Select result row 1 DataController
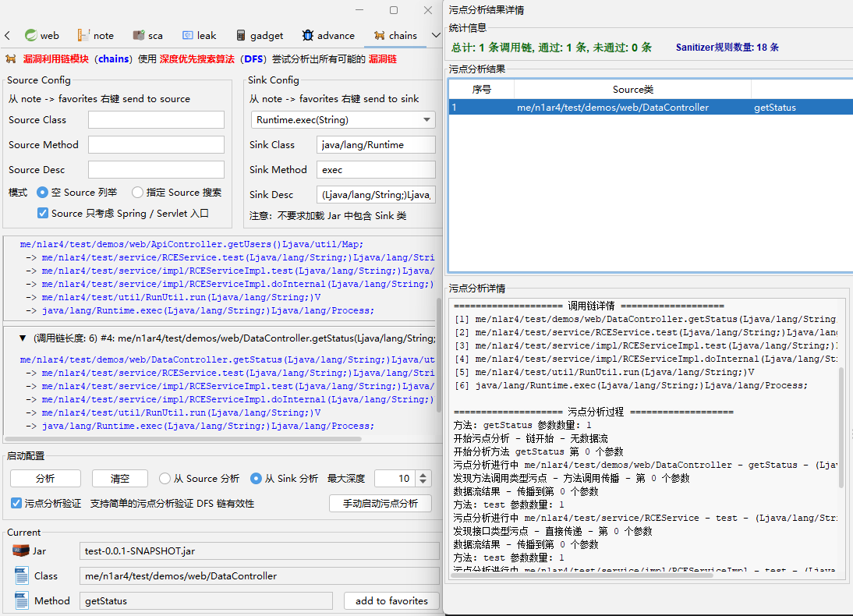 [x=650, y=107]
